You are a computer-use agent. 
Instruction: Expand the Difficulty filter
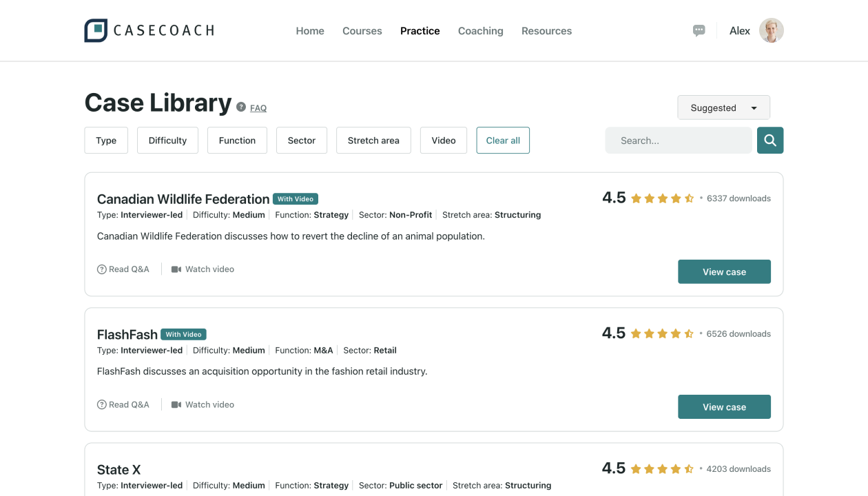167,141
